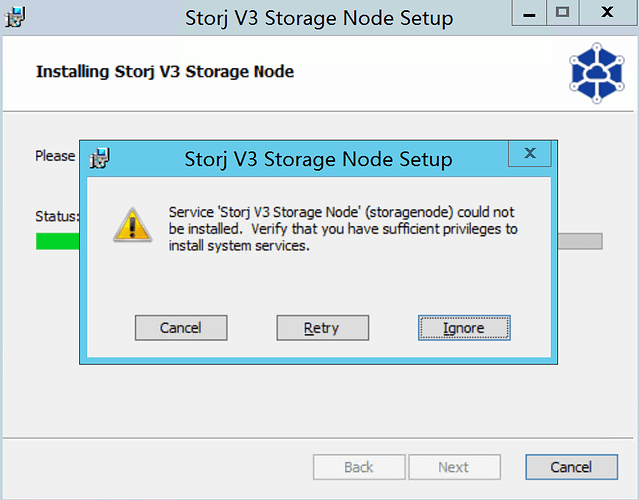The height and width of the screenshot is (500, 639).
Task: Click the greyed-out Next button
Action: pyautogui.click(x=453, y=467)
